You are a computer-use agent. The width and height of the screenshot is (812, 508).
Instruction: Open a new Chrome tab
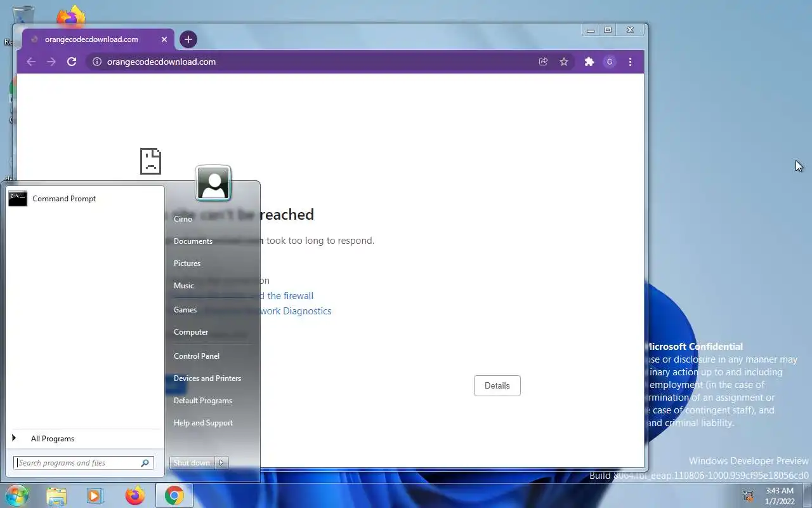[188, 39]
